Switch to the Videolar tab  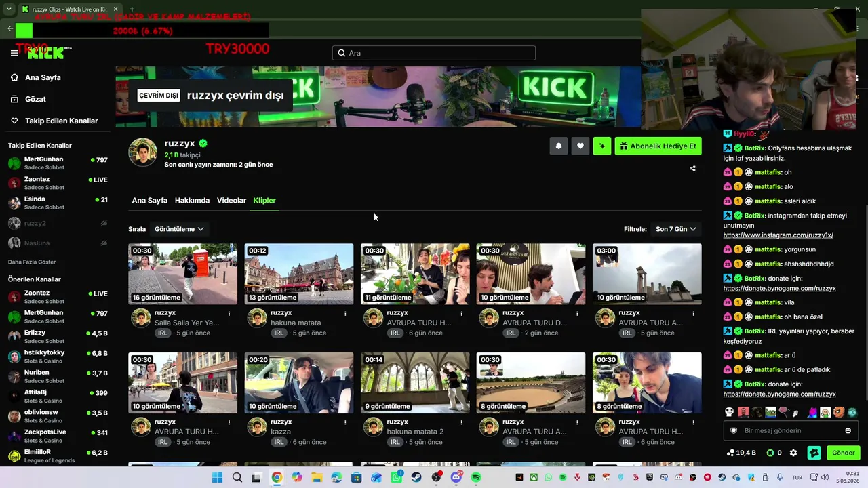pos(231,201)
